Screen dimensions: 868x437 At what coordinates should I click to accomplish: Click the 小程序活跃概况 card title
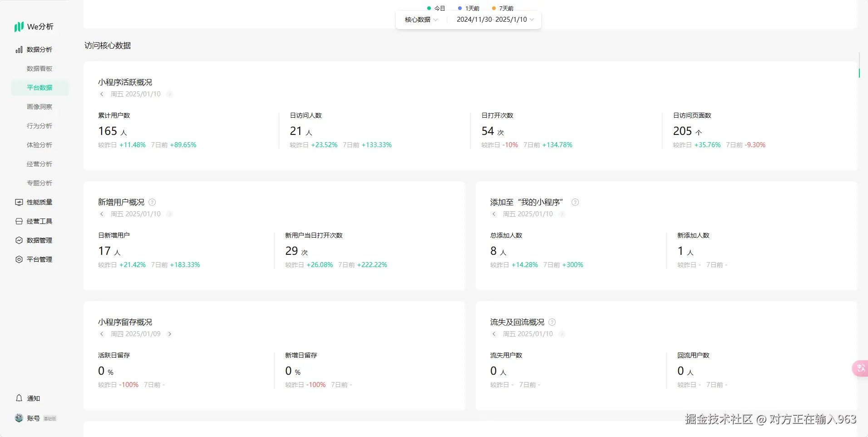pos(125,82)
